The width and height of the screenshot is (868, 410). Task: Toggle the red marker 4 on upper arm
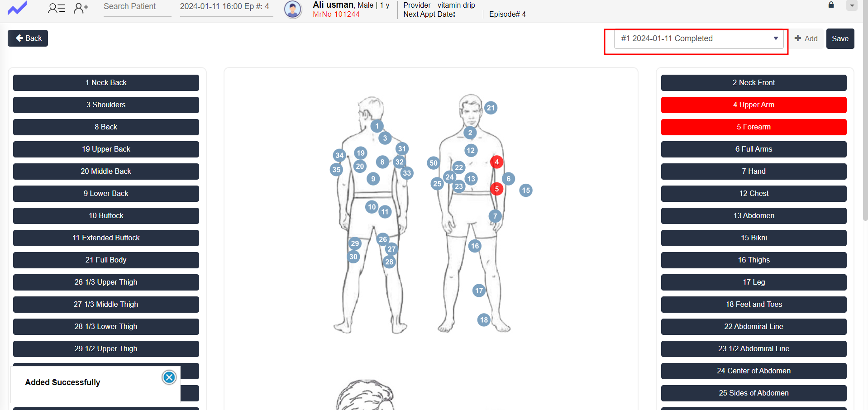coord(496,162)
